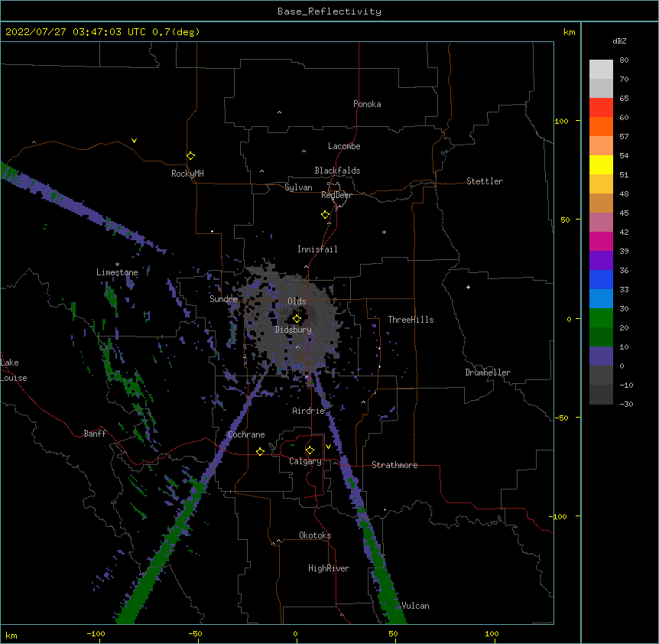The height and width of the screenshot is (644, 659).
Task: Click the Ponoka city label
Action: [x=367, y=104]
